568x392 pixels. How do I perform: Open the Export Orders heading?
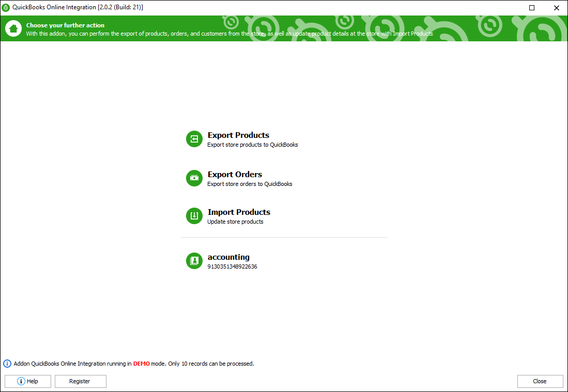point(235,174)
